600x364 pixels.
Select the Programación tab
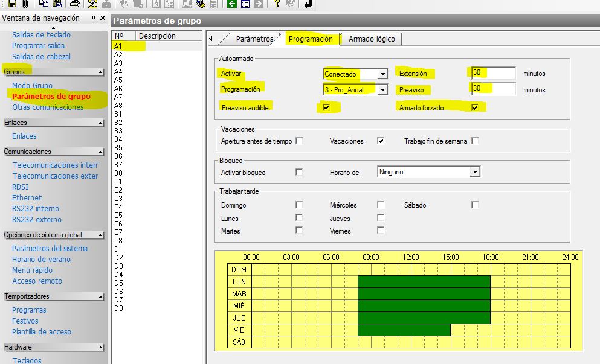click(311, 39)
